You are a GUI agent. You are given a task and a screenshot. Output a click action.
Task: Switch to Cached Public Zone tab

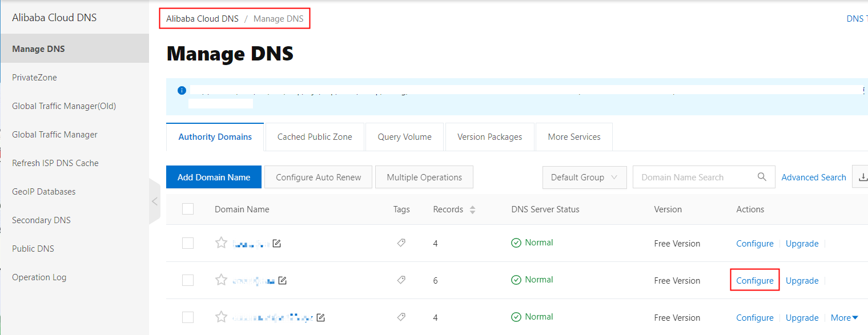(315, 137)
